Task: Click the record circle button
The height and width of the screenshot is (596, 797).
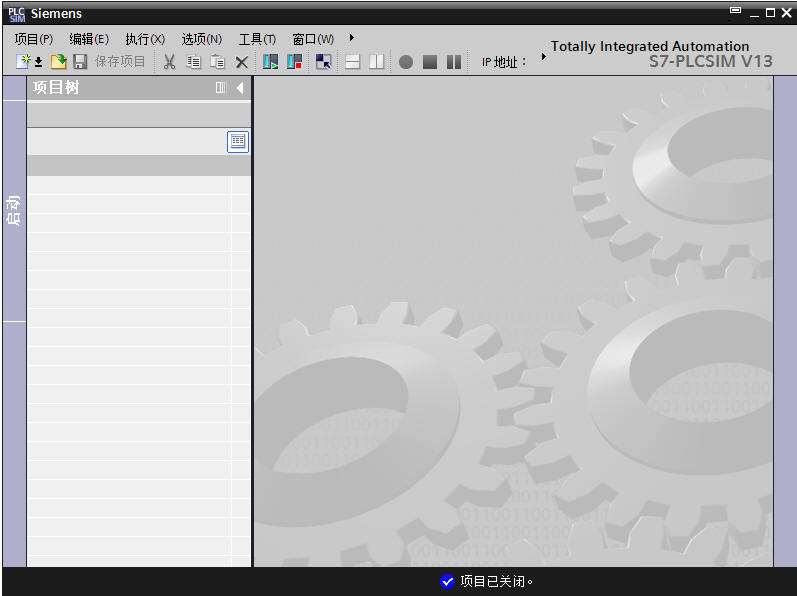Action: click(406, 62)
